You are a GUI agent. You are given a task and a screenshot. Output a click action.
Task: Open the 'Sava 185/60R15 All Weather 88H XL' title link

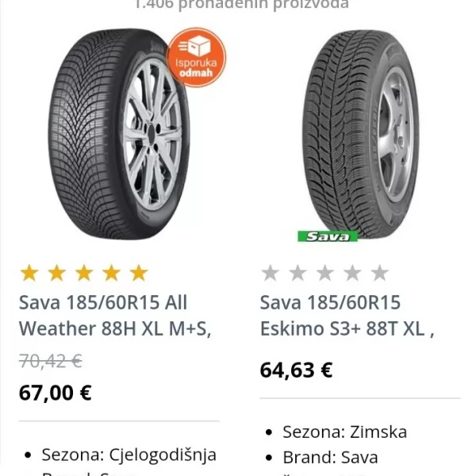[x=115, y=315]
